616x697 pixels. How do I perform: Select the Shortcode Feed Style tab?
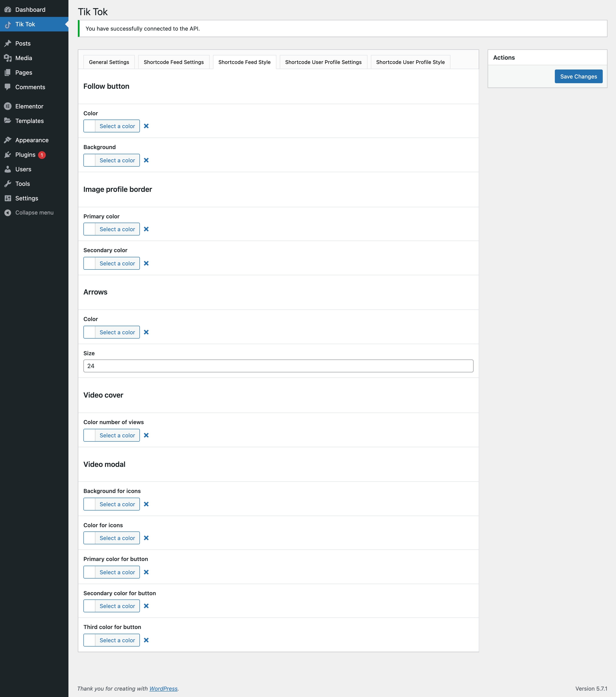pyautogui.click(x=244, y=62)
